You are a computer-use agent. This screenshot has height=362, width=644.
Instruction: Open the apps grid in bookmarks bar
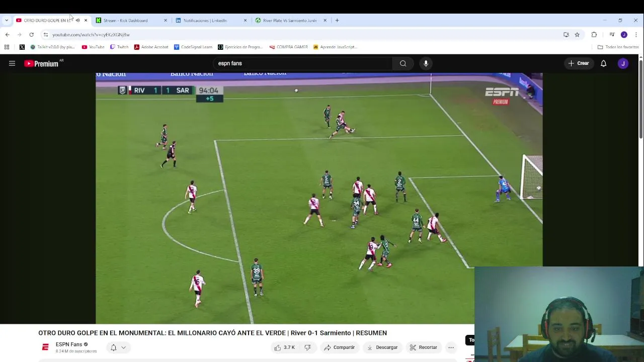pyautogui.click(x=7, y=47)
